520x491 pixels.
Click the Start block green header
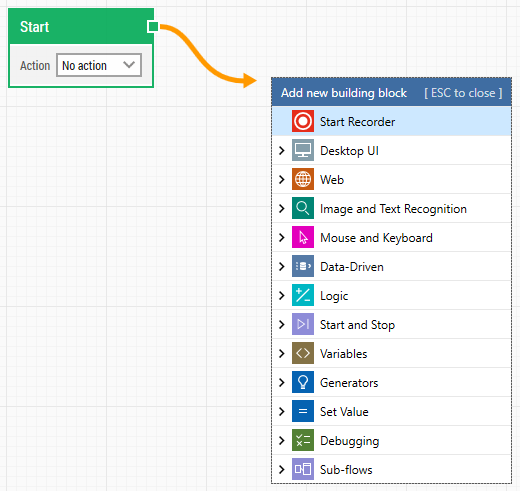pos(81,26)
